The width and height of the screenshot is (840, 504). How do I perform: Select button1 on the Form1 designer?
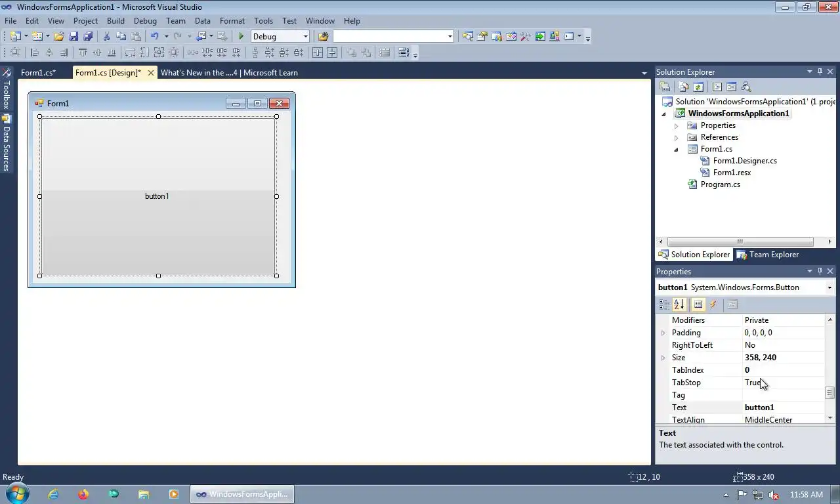click(158, 196)
